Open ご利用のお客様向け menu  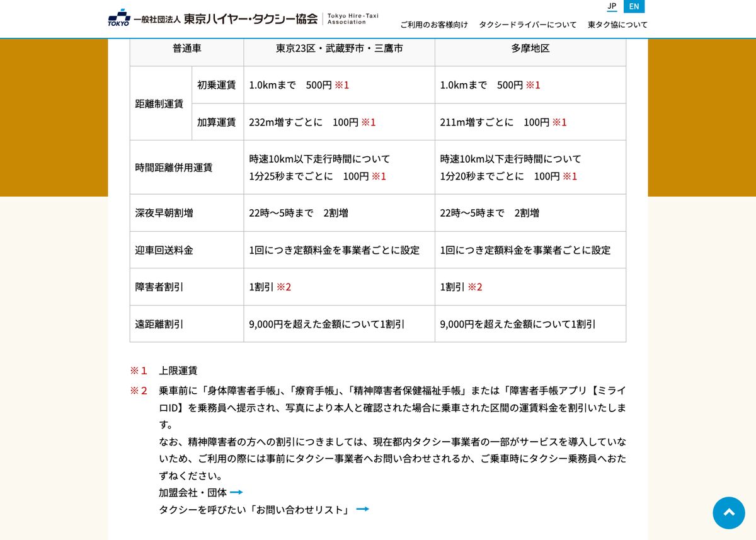point(434,25)
